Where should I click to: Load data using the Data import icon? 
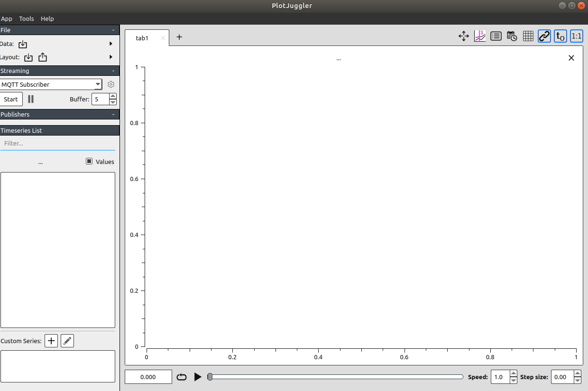(22, 44)
